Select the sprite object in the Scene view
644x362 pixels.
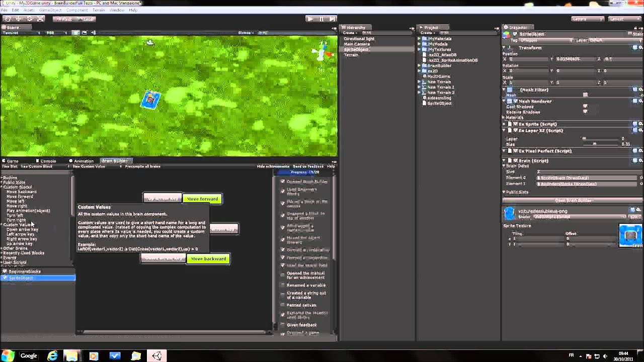pyautogui.click(x=150, y=99)
